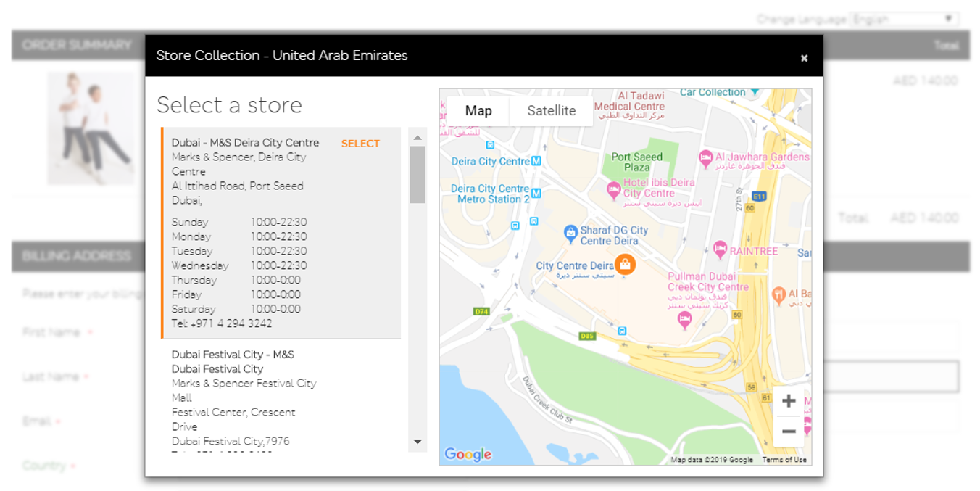The width and height of the screenshot is (980, 491).
Task: Open the Google logo link on map
Action: pos(468,455)
